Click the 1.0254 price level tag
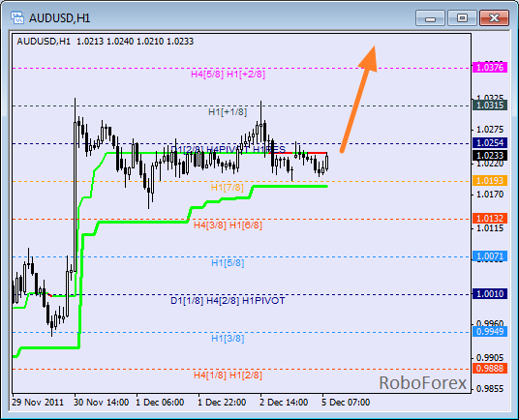This screenshot has width=519, height=420. click(x=490, y=143)
